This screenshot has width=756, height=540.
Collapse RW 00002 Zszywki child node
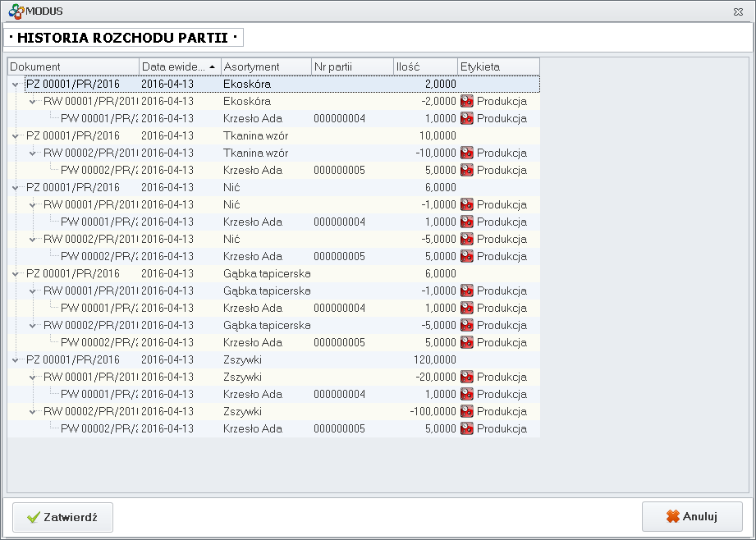33,411
